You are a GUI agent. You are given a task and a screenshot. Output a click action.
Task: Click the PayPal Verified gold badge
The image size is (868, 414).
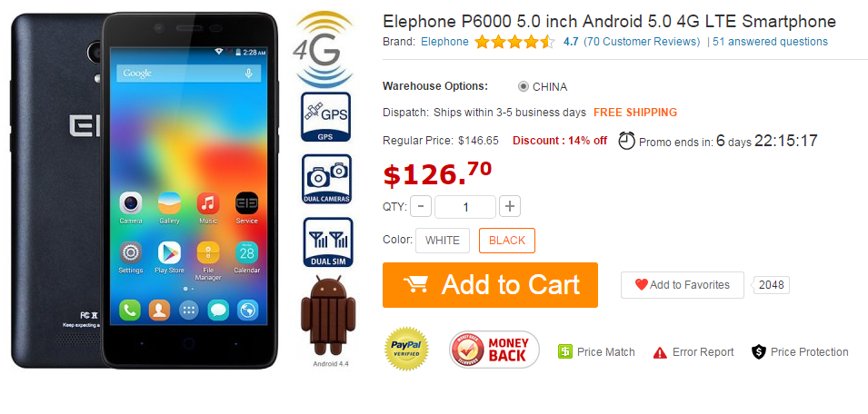407,349
